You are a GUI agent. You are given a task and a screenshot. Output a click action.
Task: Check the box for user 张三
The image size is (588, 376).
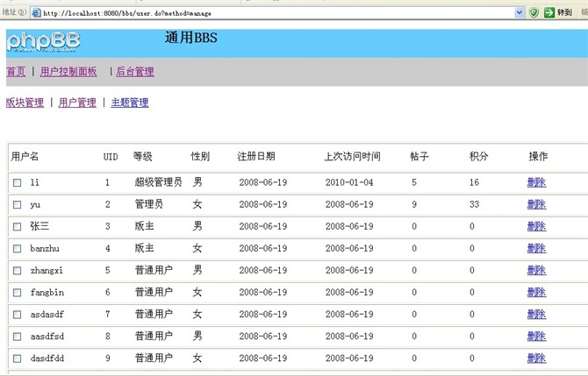pyautogui.click(x=18, y=227)
